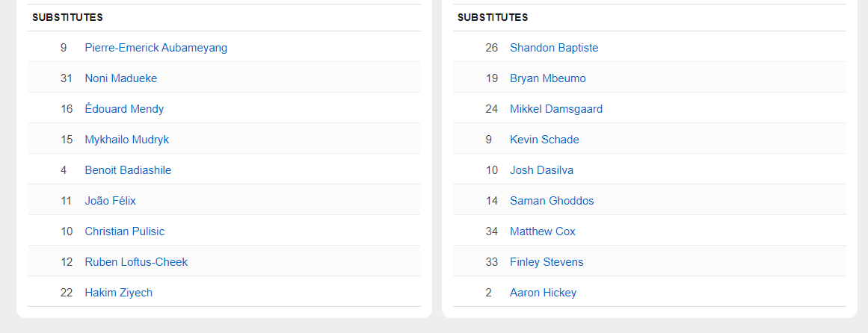Viewport: 868px width, 333px height.
Task: Click the right team's Substitutes heading
Action: tap(493, 17)
